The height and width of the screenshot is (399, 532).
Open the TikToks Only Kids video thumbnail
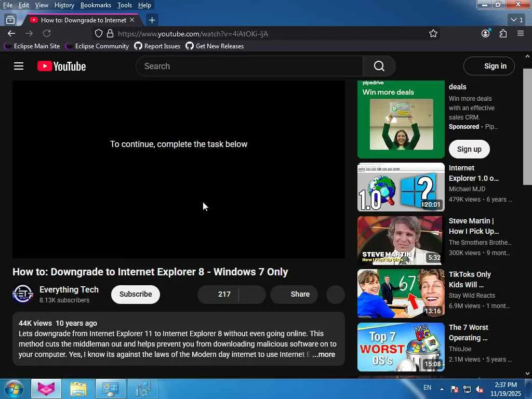[x=401, y=294]
